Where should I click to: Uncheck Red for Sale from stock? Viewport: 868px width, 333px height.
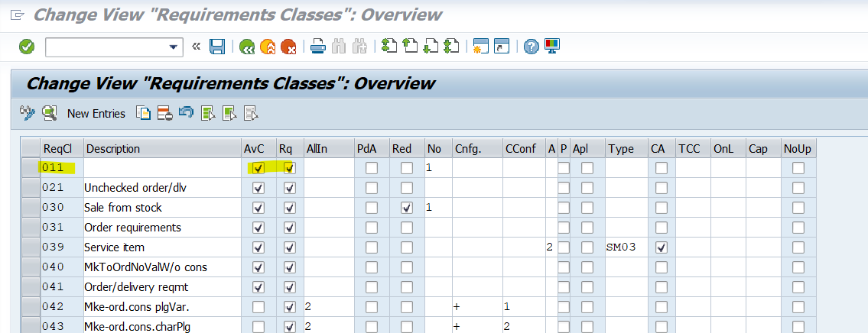pyautogui.click(x=406, y=208)
